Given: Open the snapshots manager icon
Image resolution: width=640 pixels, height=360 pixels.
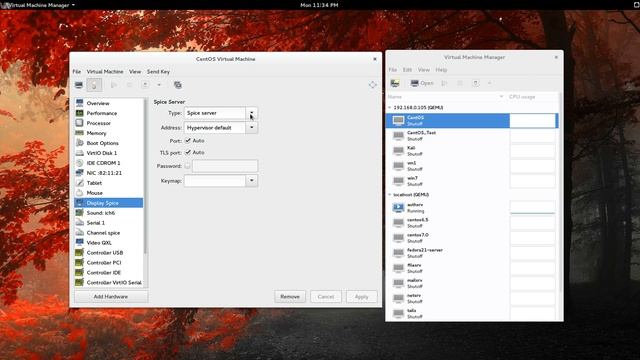Looking at the screenshot, I should click(178, 85).
